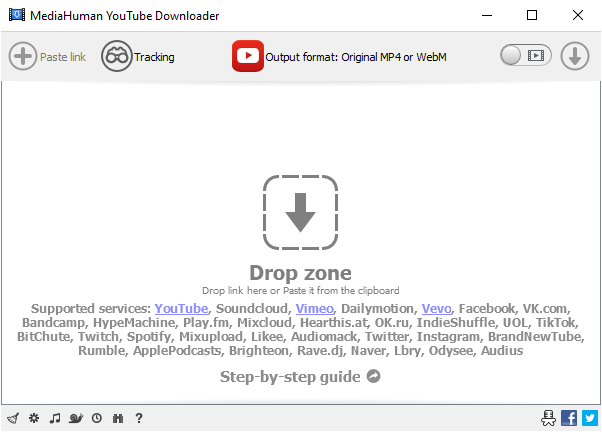Click the music note icon in status bar

coord(55,418)
